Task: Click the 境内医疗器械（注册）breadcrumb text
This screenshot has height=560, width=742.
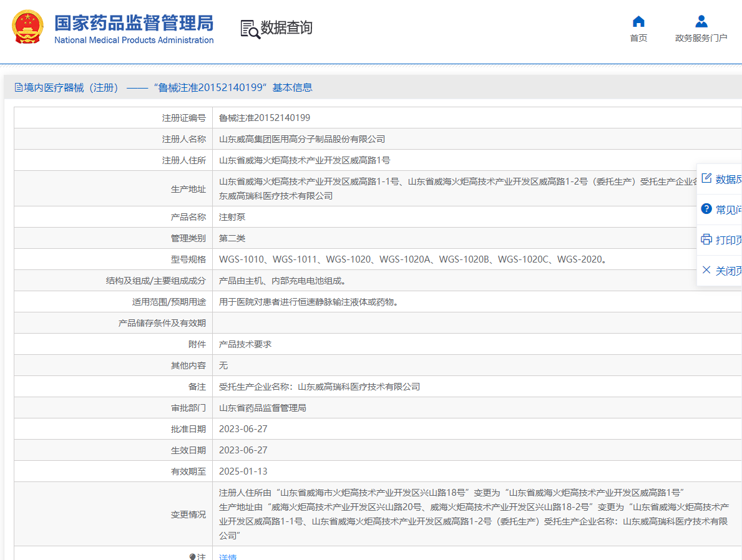Action: [71, 87]
